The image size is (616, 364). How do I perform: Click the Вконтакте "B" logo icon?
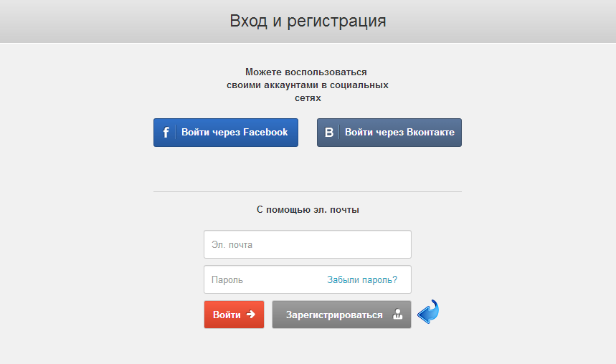click(x=328, y=133)
